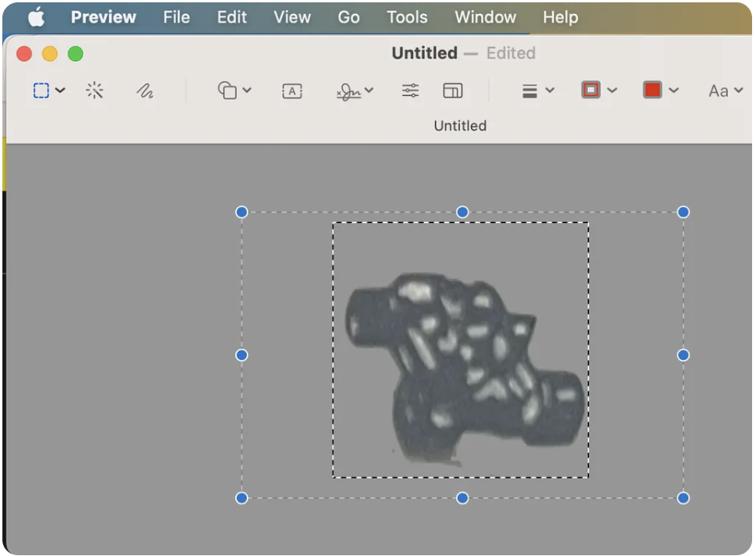
Task: Open the Shapes tool
Action: tap(228, 91)
